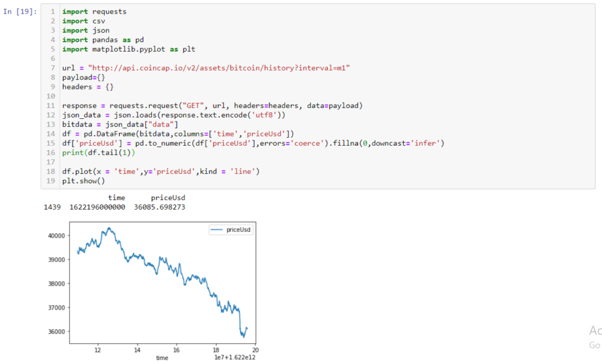Click the pd.to_numeric line
Viewport: 602px width, 364px height.
click(x=253, y=143)
